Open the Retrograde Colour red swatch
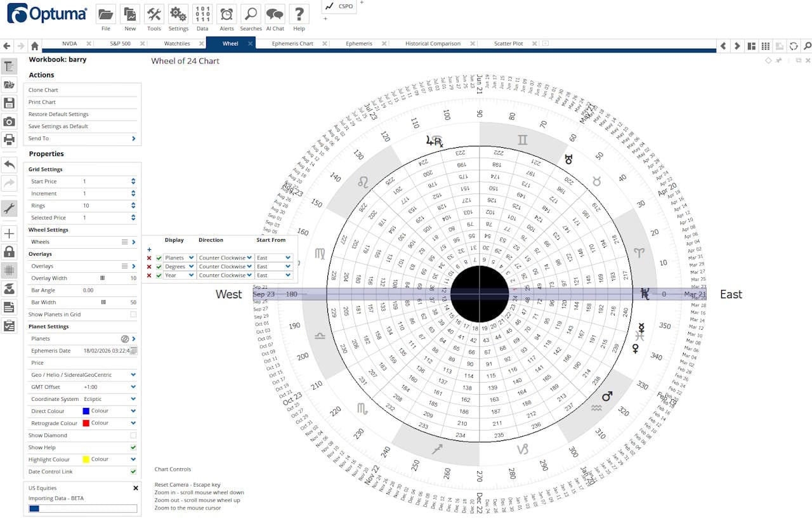 tap(86, 423)
